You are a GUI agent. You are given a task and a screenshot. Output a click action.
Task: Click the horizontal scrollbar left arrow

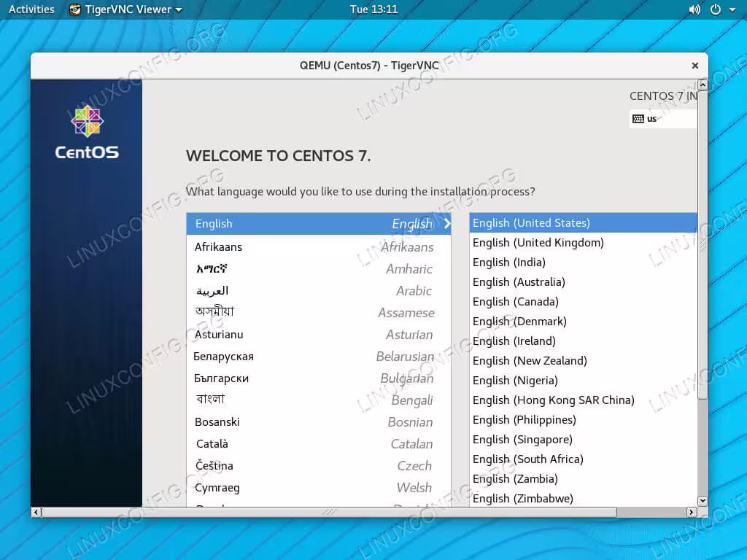point(36,513)
